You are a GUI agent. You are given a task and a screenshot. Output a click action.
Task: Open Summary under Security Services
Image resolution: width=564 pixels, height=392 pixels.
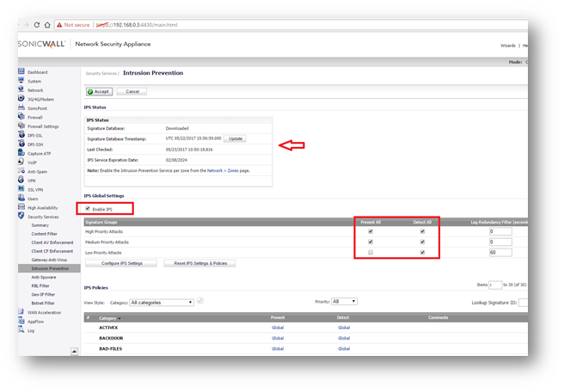point(40,225)
